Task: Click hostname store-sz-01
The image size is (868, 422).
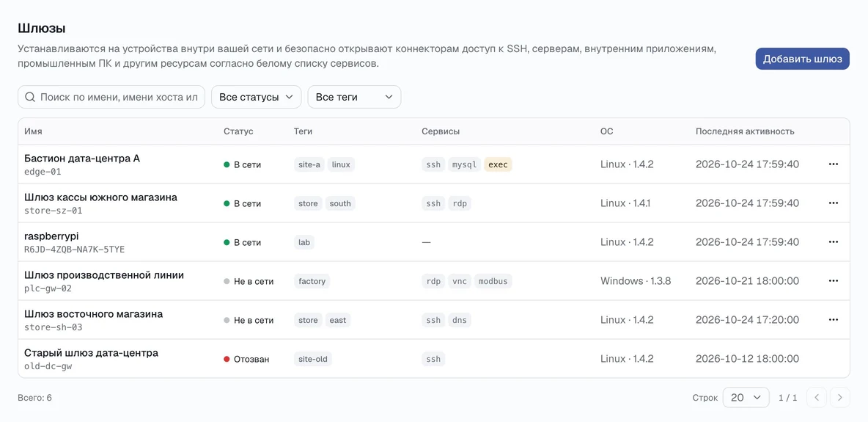Action: (53, 211)
